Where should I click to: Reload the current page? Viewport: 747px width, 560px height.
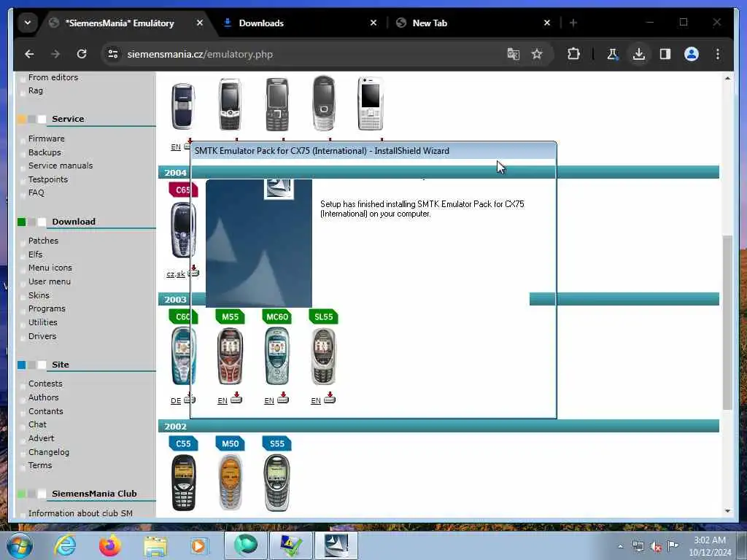82,54
